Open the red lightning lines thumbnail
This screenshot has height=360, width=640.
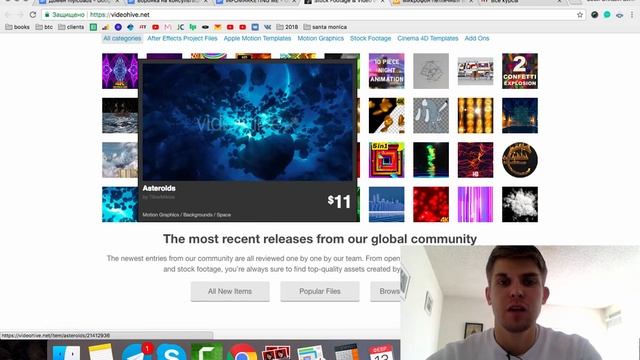[475, 160]
